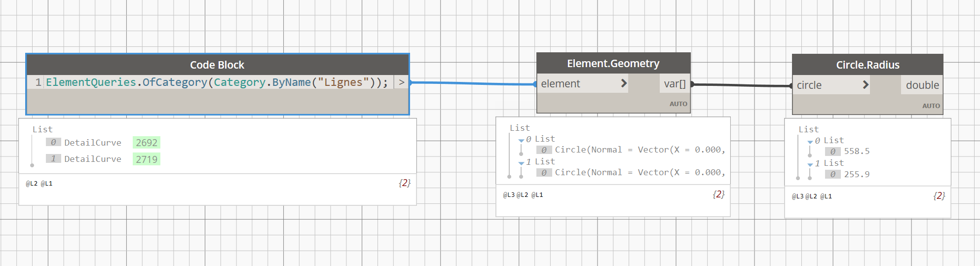
Task: Select the green element ID 2719
Action: [x=147, y=159]
